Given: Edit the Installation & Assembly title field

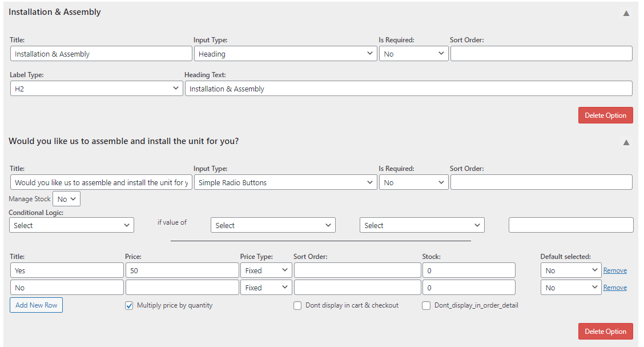Looking at the screenshot, I should (x=101, y=54).
